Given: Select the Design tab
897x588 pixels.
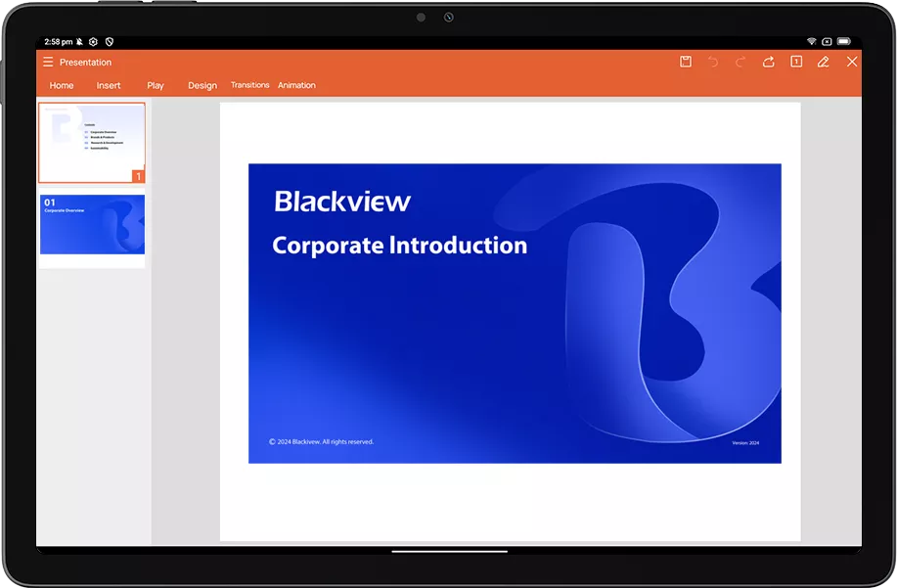Looking at the screenshot, I should [202, 85].
